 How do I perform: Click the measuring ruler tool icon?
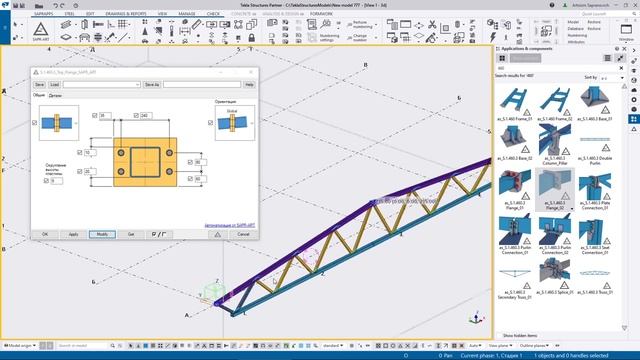pos(196,24)
